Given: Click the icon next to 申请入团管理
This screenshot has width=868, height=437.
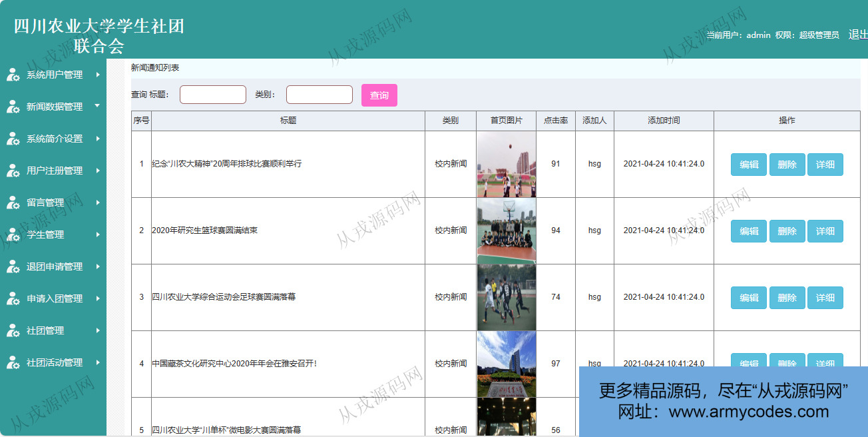Looking at the screenshot, I should [x=13, y=298].
